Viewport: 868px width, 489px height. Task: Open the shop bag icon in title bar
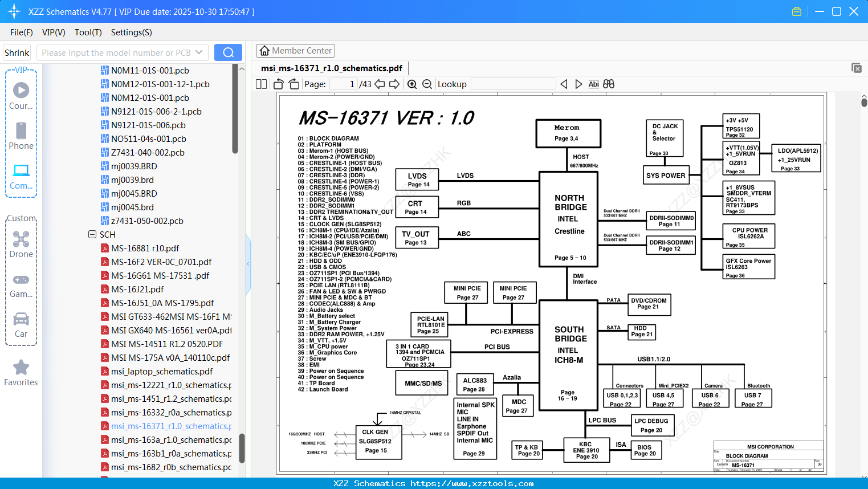pos(797,11)
